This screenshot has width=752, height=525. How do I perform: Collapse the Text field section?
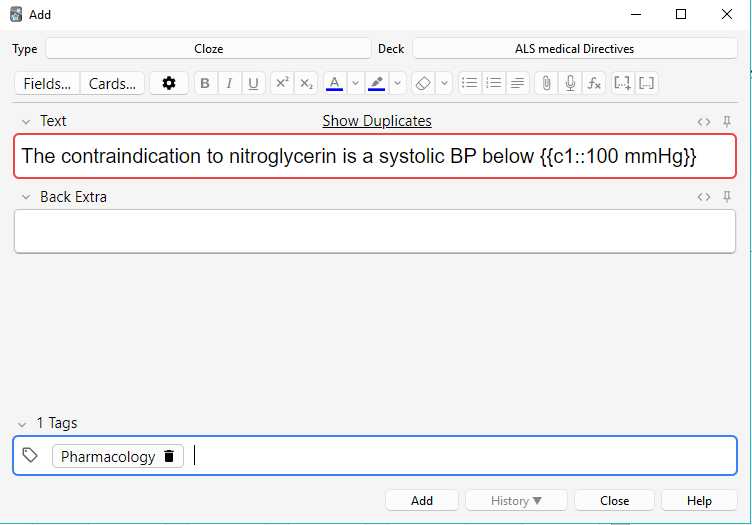pos(24,121)
